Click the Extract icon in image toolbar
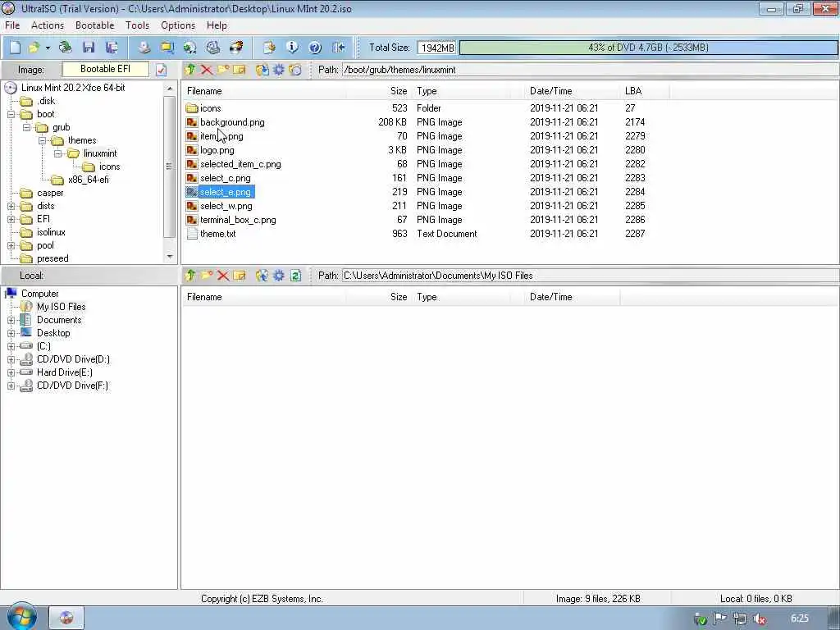The width and height of the screenshot is (840, 630). (262, 70)
